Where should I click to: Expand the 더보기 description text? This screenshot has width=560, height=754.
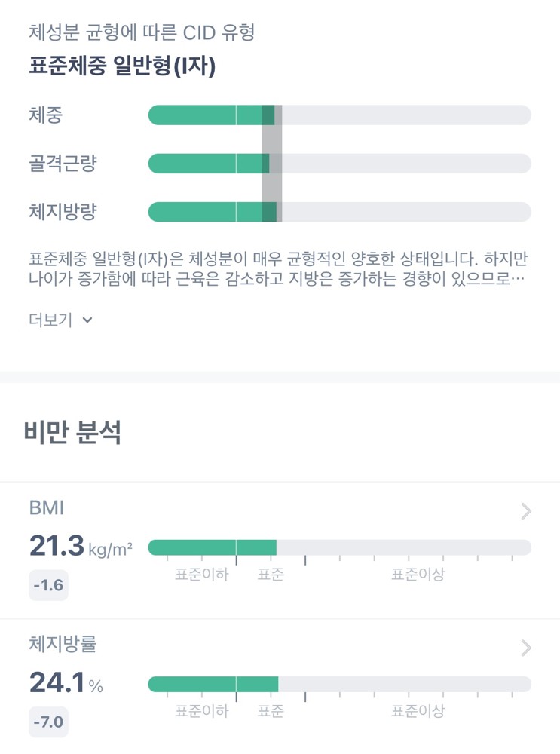(x=50, y=320)
